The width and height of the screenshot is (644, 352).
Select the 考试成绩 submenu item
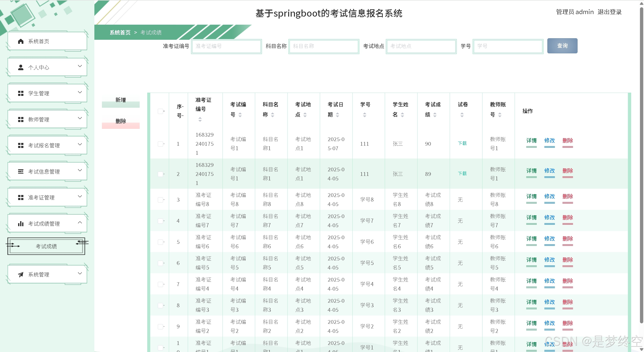(46, 246)
